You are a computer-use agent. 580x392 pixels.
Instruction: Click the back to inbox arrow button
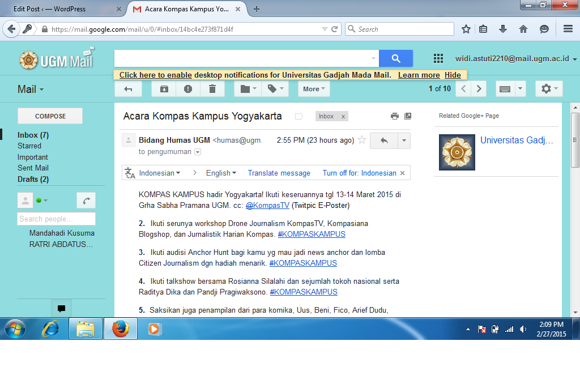(128, 89)
